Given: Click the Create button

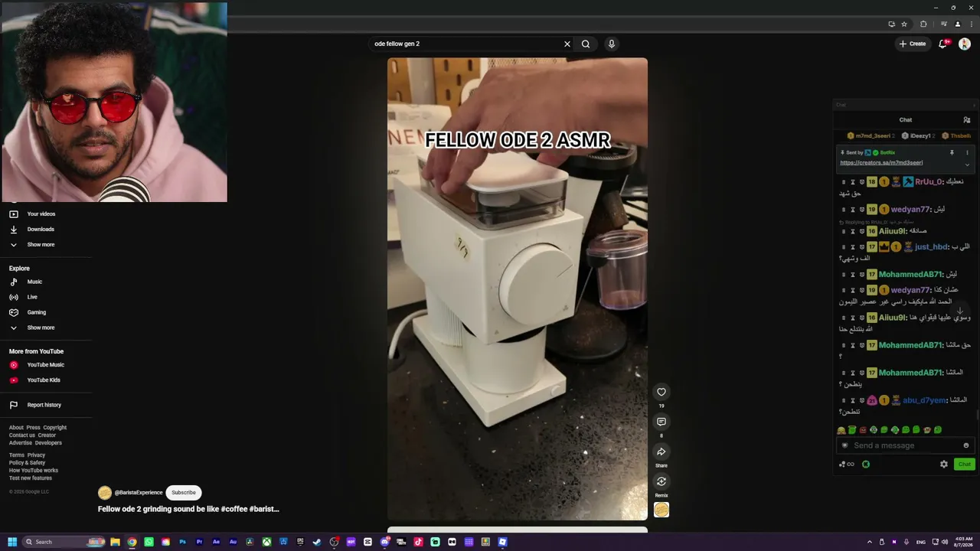Looking at the screenshot, I should tap(913, 44).
